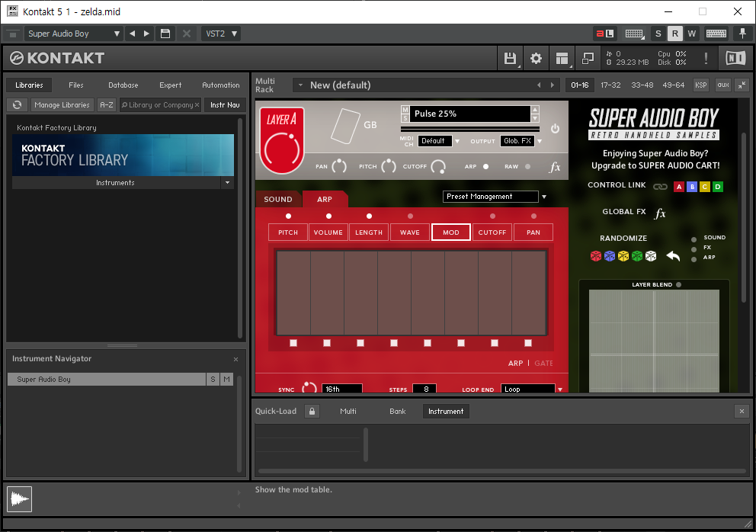This screenshot has height=532, width=756.
Task: Click the Instr Nav button
Action: (225, 104)
